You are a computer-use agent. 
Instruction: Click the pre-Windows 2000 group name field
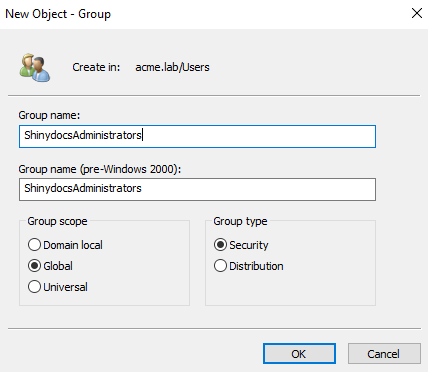197,189
